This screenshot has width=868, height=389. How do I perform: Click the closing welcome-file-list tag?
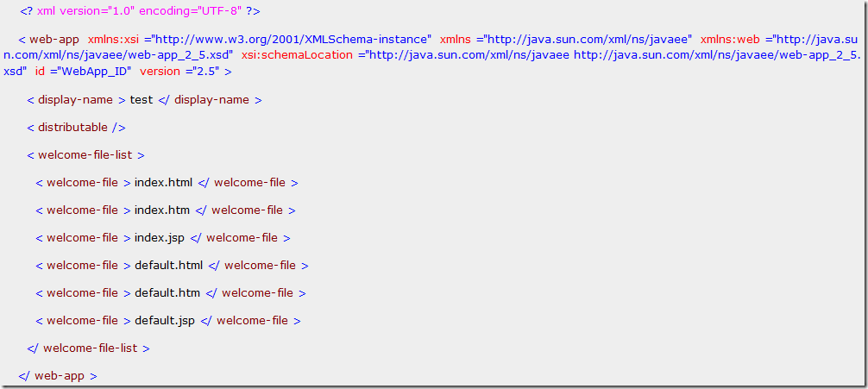click(x=89, y=348)
